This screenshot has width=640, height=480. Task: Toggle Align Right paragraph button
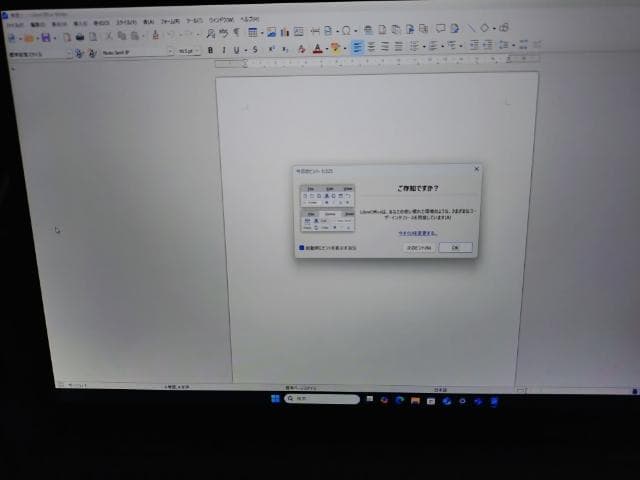tap(385, 47)
